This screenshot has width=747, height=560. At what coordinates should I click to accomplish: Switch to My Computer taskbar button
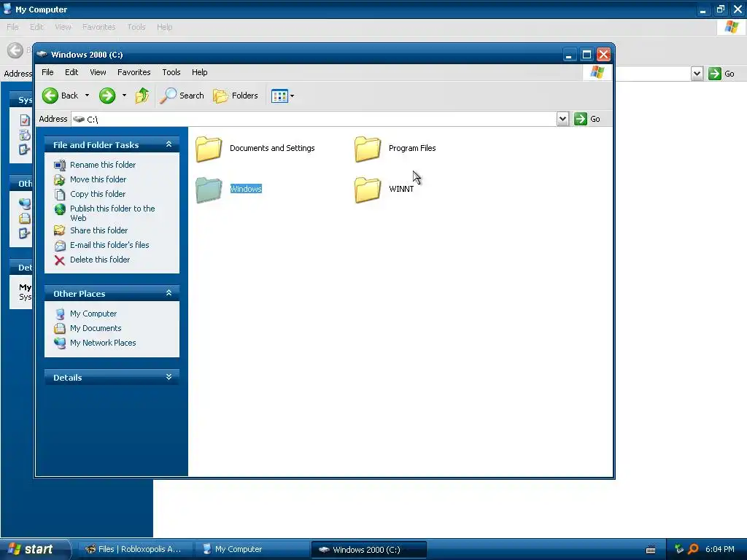click(252, 549)
